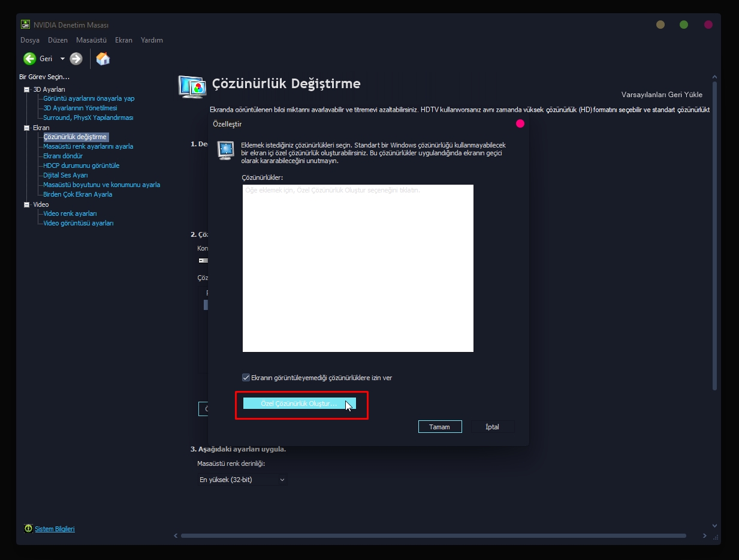
Task: Toggle Ekranın görüntüleyemediği çözünürlüklere izin ver
Action: tap(246, 378)
